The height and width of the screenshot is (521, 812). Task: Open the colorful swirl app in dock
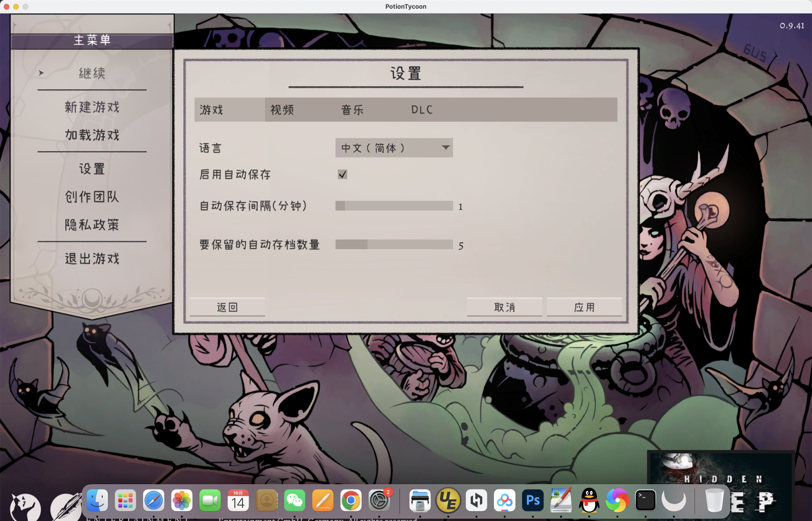point(617,500)
